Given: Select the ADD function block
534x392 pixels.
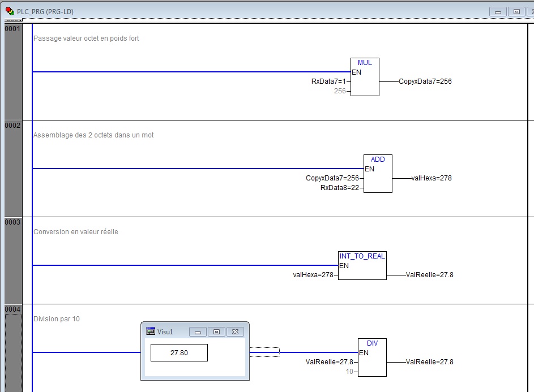Looking at the screenshot, I should 378,174.
